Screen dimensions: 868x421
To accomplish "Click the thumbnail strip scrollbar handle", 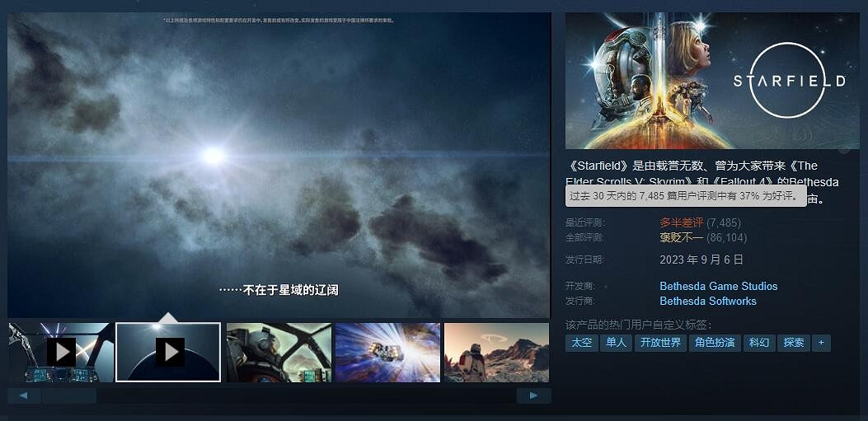I will pyautogui.click(x=69, y=395).
